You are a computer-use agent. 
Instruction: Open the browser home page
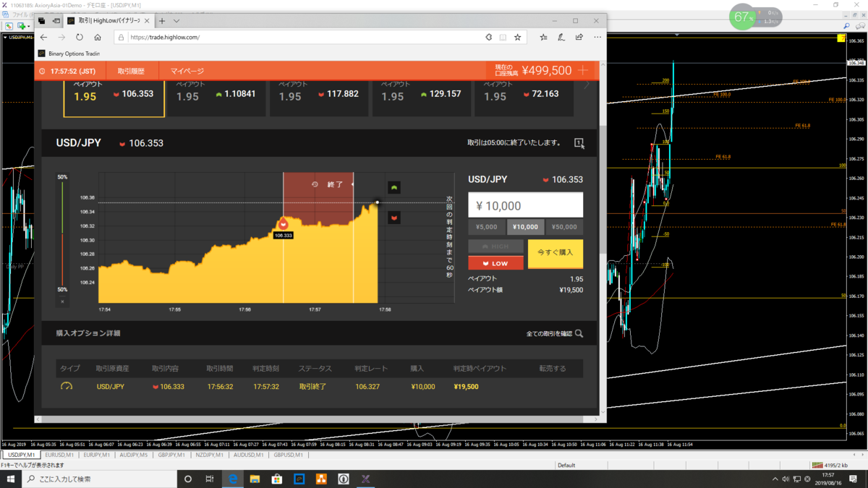pos(98,37)
